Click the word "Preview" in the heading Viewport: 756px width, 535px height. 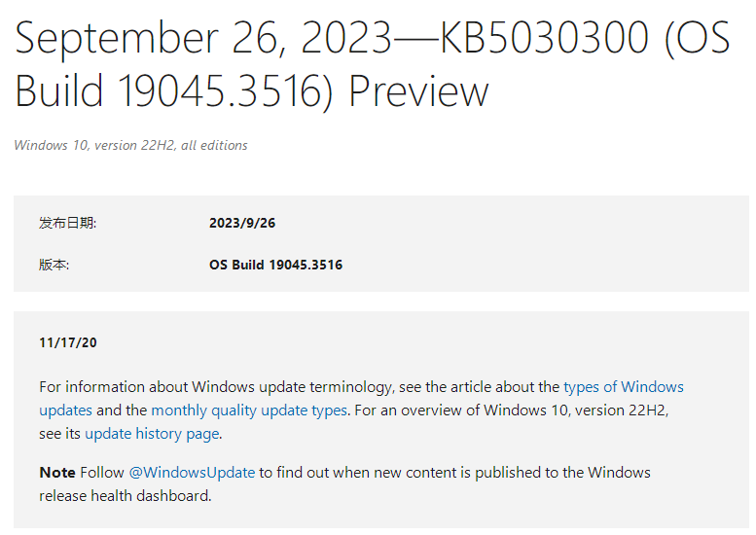(418, 90)
